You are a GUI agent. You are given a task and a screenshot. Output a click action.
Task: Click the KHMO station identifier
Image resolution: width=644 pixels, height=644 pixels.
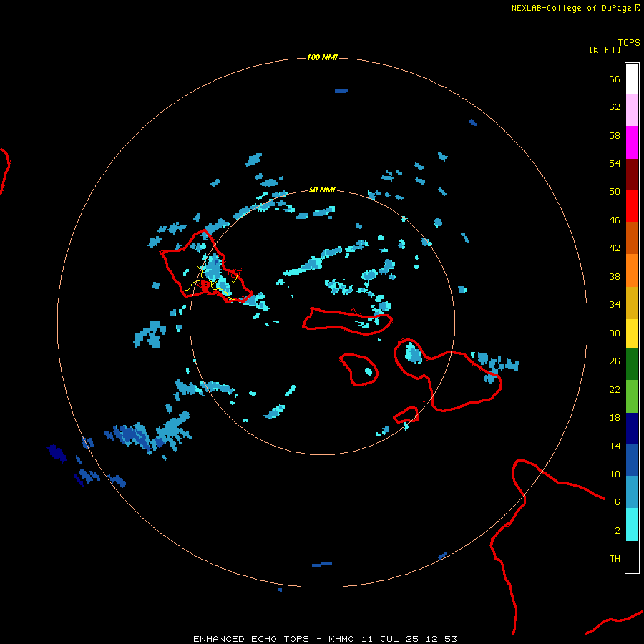point(341,639)
